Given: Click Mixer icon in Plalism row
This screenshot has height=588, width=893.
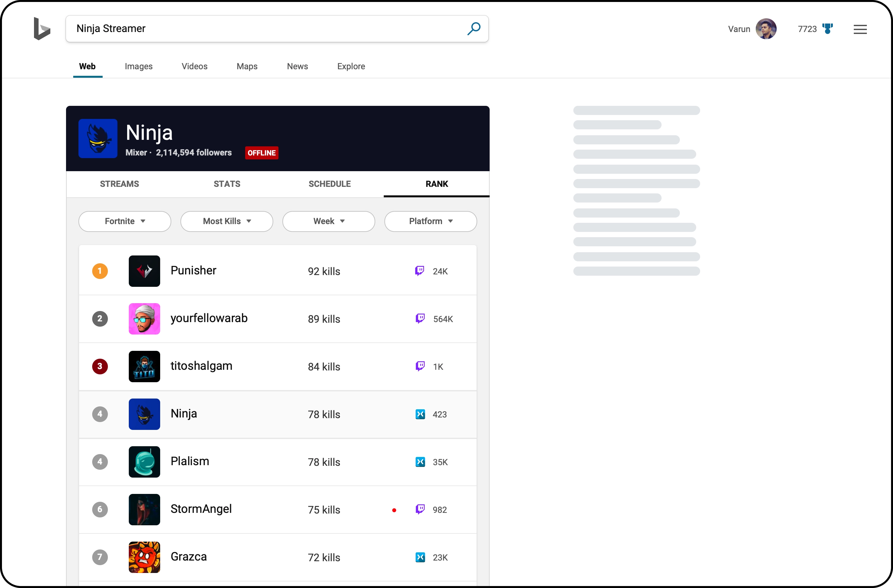Looking at the screenshot, I should 420,462.
